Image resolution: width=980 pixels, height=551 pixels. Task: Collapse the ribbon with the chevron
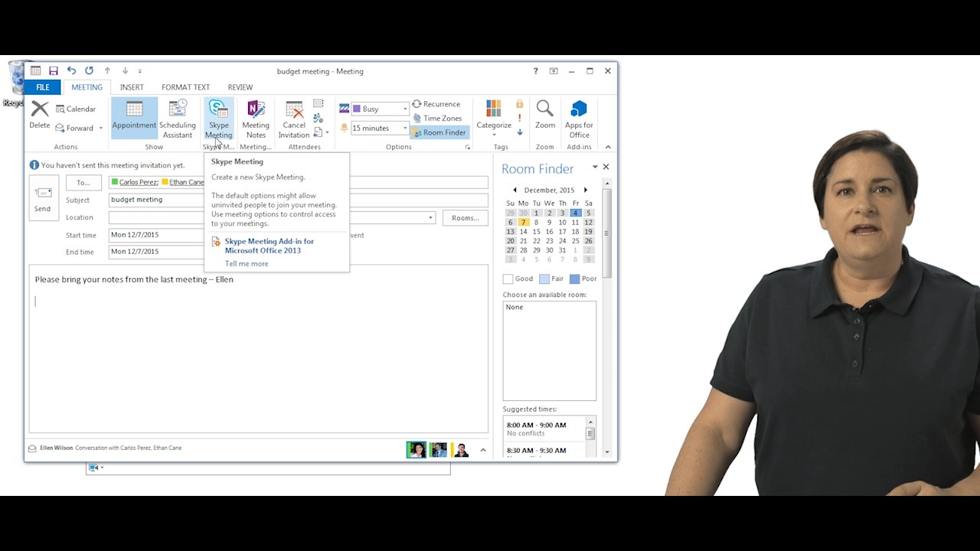point(608,147)
